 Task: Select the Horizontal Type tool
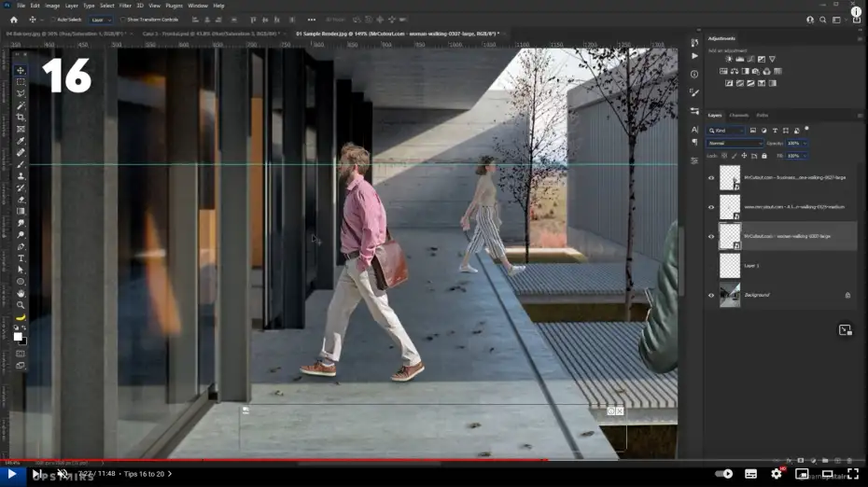pyautogui.click(x=21, y=258)
